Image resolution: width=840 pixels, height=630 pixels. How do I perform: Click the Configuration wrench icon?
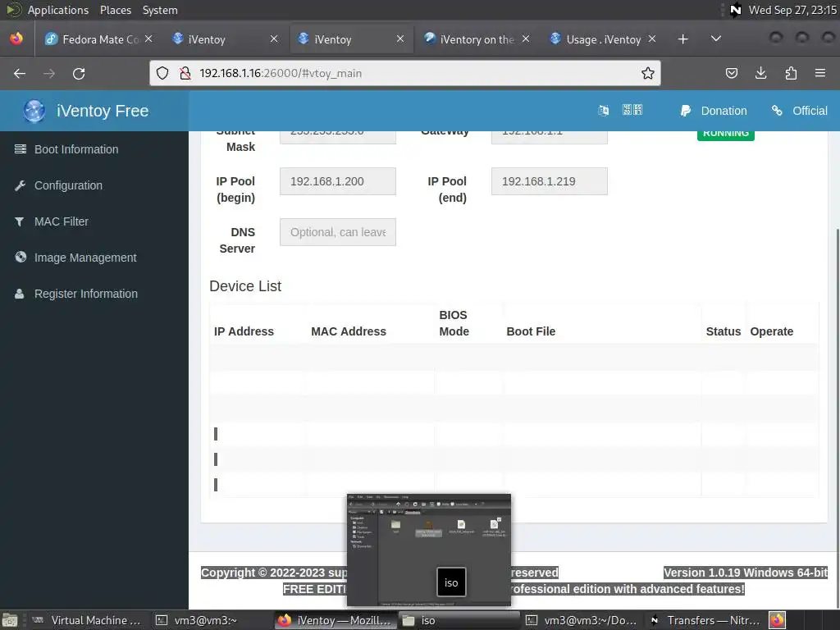21,185
